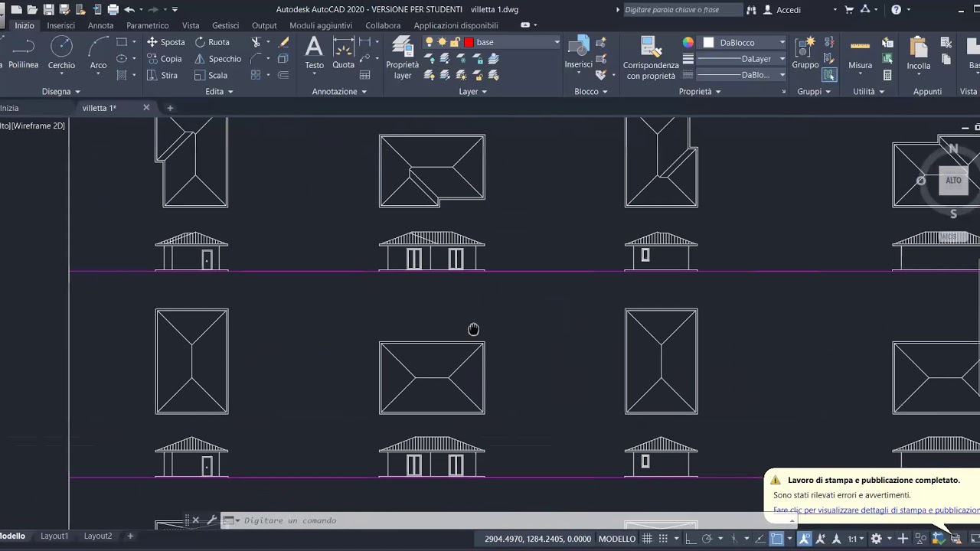Switch to Layout2 tab
The height and width of the screenshot is (551, 980).
(98, 536)
